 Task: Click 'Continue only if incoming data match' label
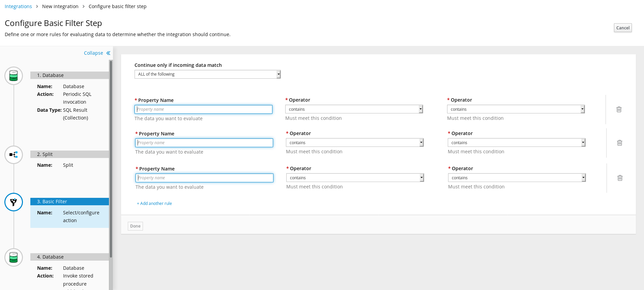coord(178,65)
